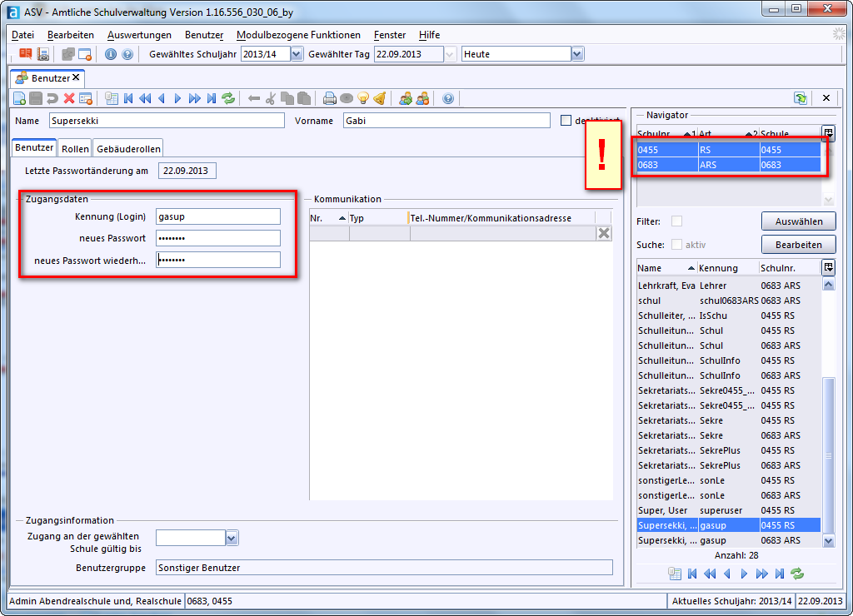
Task: Sort user list by Kennung column header
Action: click(728, 268)
